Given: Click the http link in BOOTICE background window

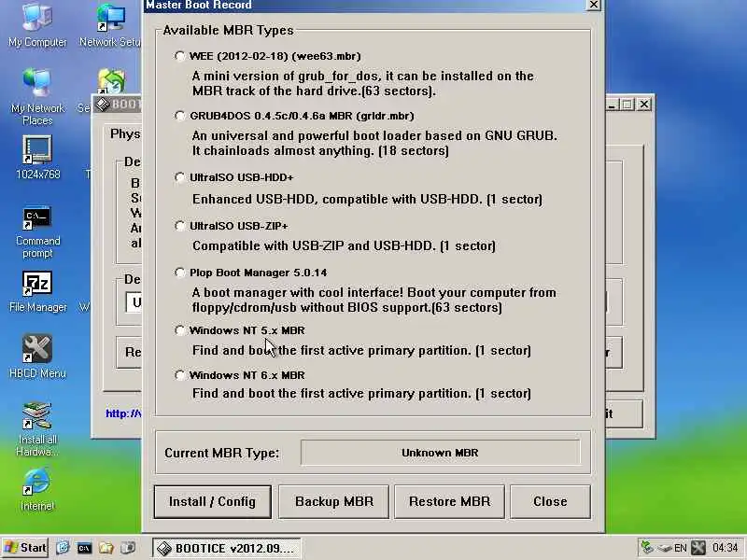Looking at the screenshot, I should coord(124,413).
